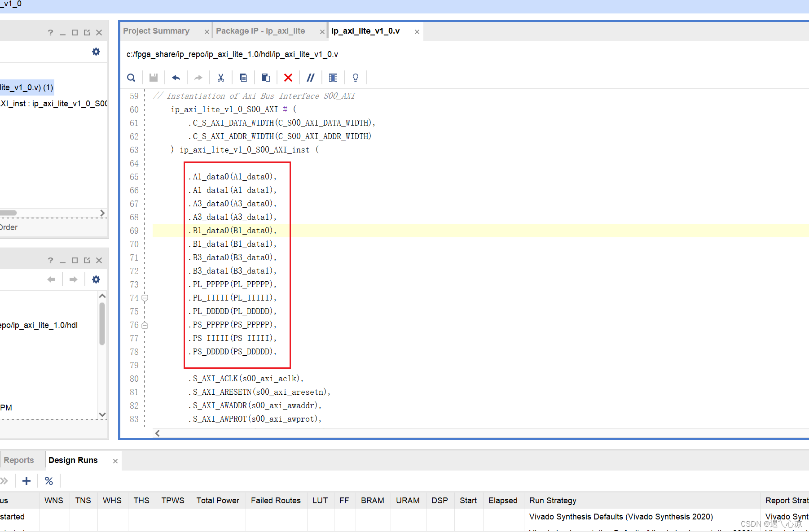The image size is (809, 532).
Task: Open settings gear in upper left panel
Action: pyautogui.click(x=96, y=52)
